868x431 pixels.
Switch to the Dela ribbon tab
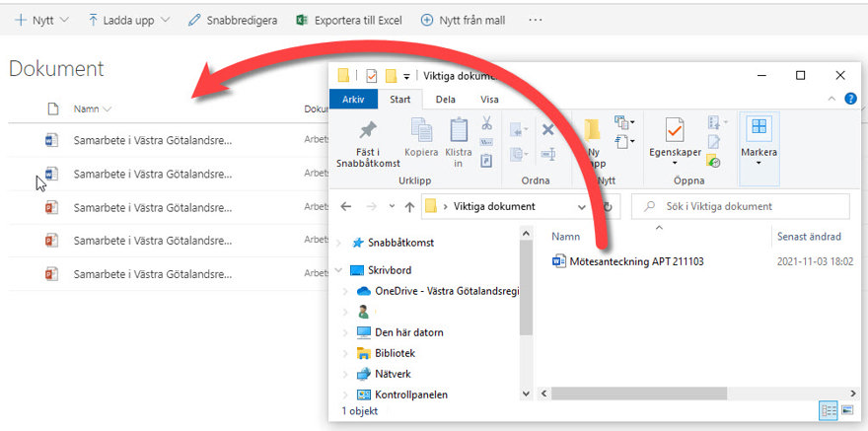point(446,99)
